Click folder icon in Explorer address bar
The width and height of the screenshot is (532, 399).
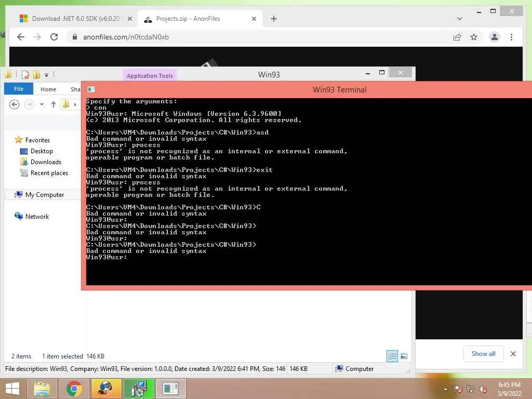(x=66, y=104)
